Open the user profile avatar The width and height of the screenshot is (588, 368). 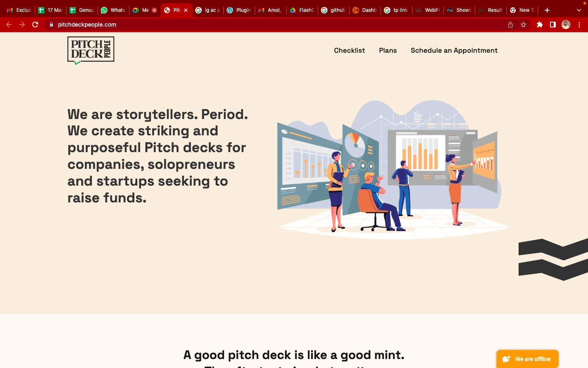pos(566,25)
